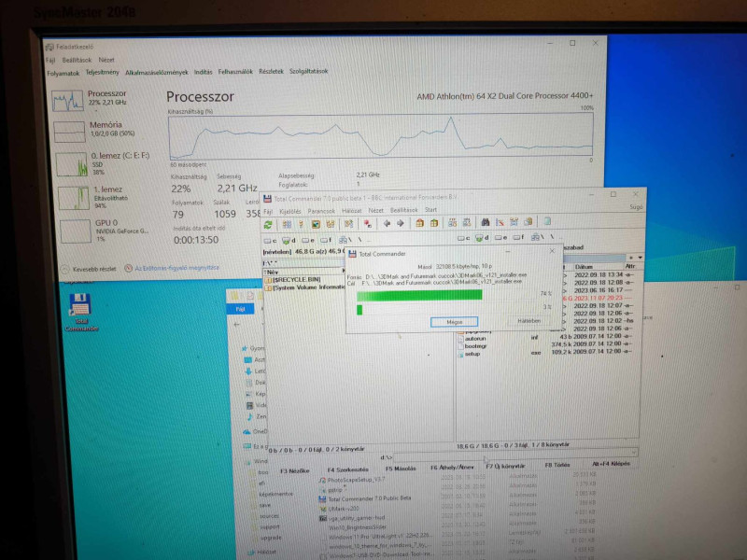
Task: Click F5 Másolás button
Action: [401, 469]
